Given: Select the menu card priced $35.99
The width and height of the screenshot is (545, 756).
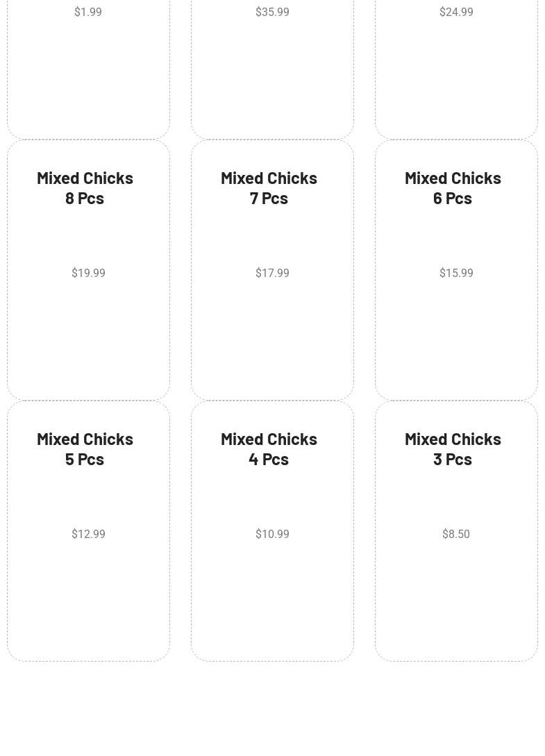Looking at the screenshot, I should click(272, 67).
